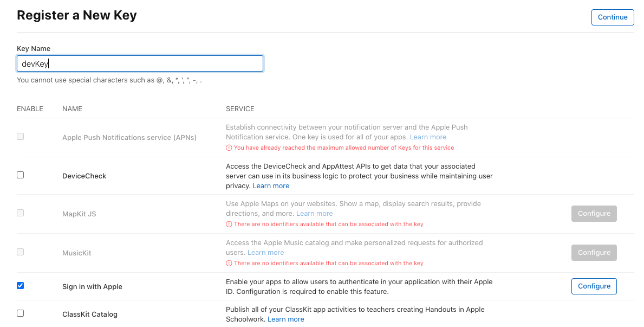Click MapKit JS no identifiers error message
The height and width of the screenshot is (327, 644).
[329, 224]
